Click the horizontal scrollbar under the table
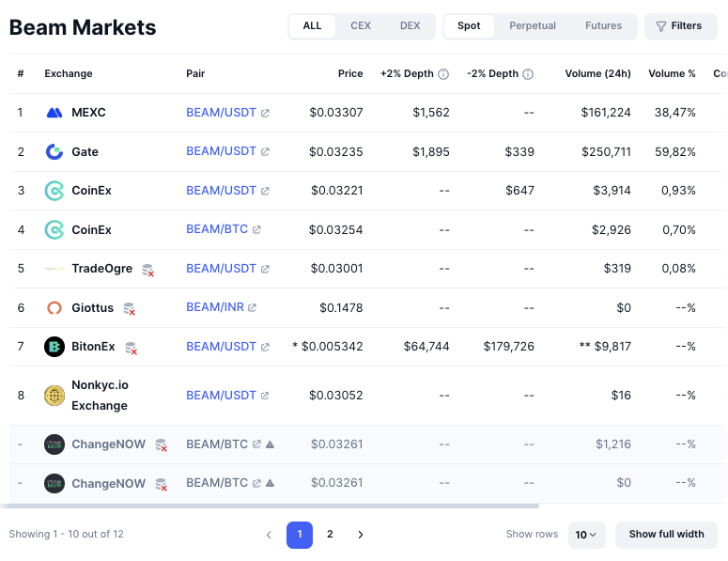The image size is (728, 561). point(270,506)
